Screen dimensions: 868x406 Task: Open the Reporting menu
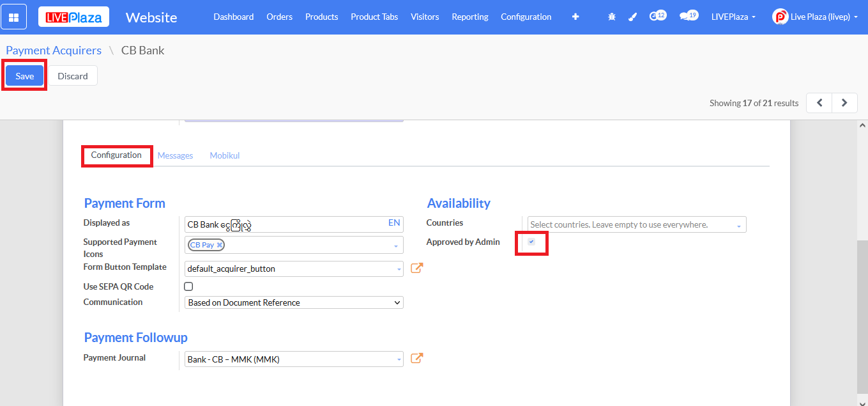pyautogui.click(x=470, y=17)
